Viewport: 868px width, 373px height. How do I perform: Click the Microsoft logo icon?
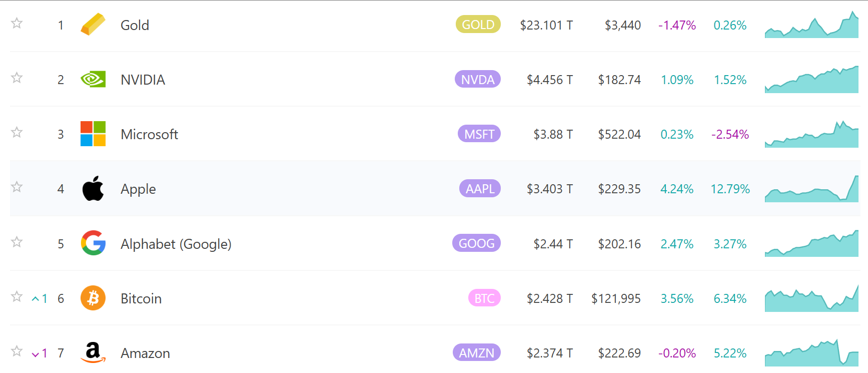(x=93, y=134)
